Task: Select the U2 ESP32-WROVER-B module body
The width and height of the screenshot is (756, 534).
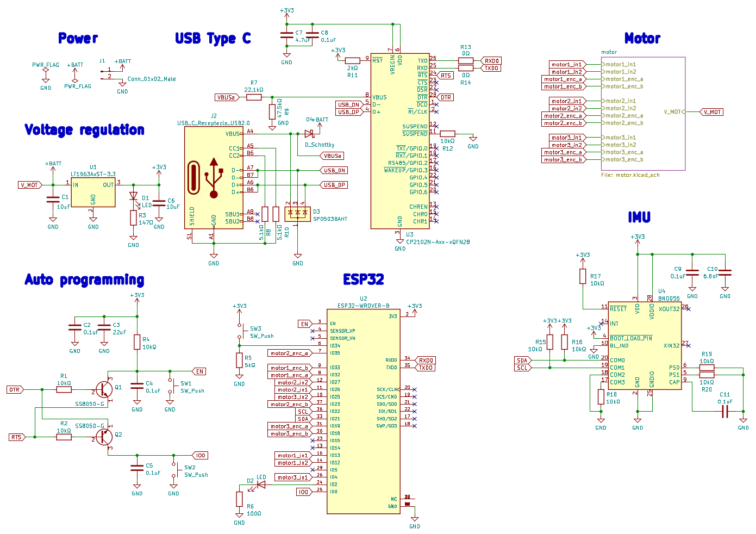Action: coord(364,411)
